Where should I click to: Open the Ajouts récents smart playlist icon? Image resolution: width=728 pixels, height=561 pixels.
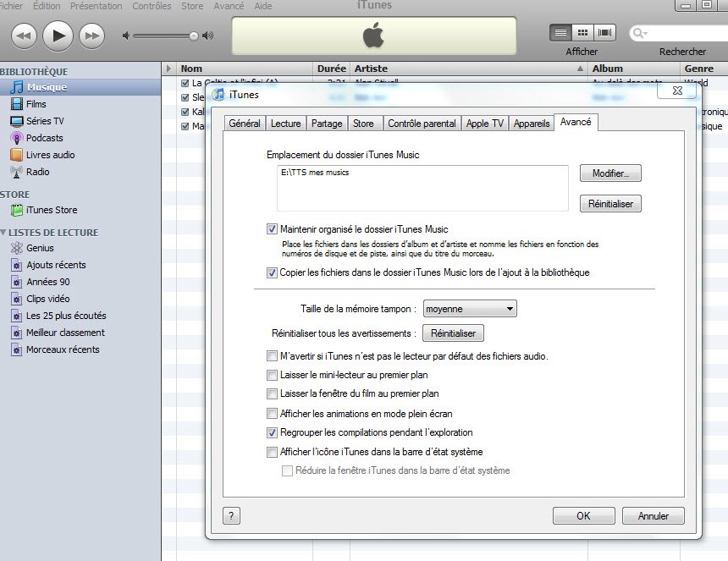coord(17,265)
